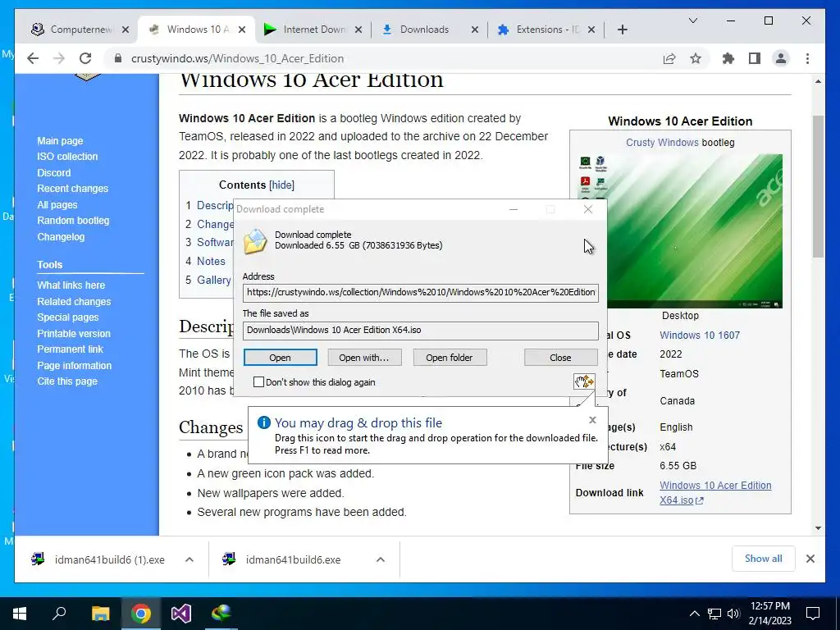Close the downloads shelf bar

point(810,559)
